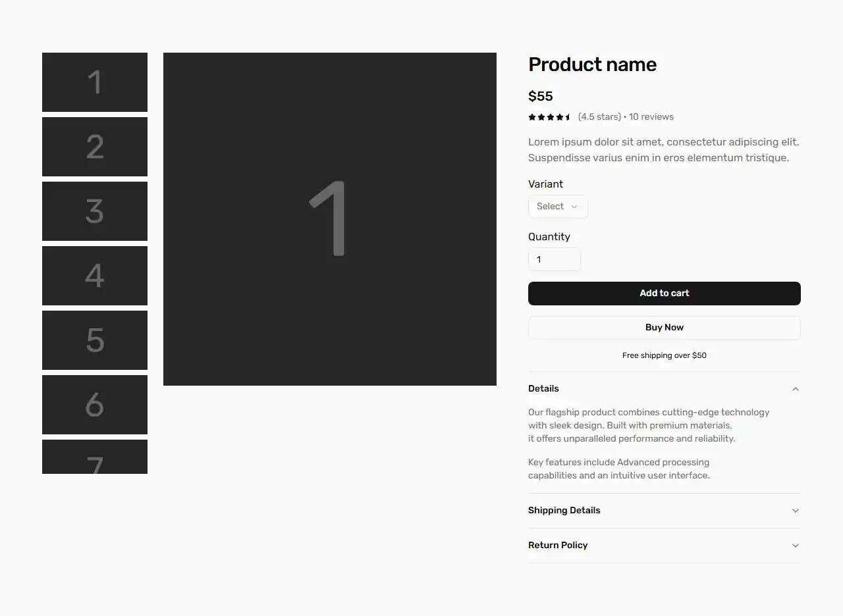Collapse the Details section chevron

tap(795, 388)
